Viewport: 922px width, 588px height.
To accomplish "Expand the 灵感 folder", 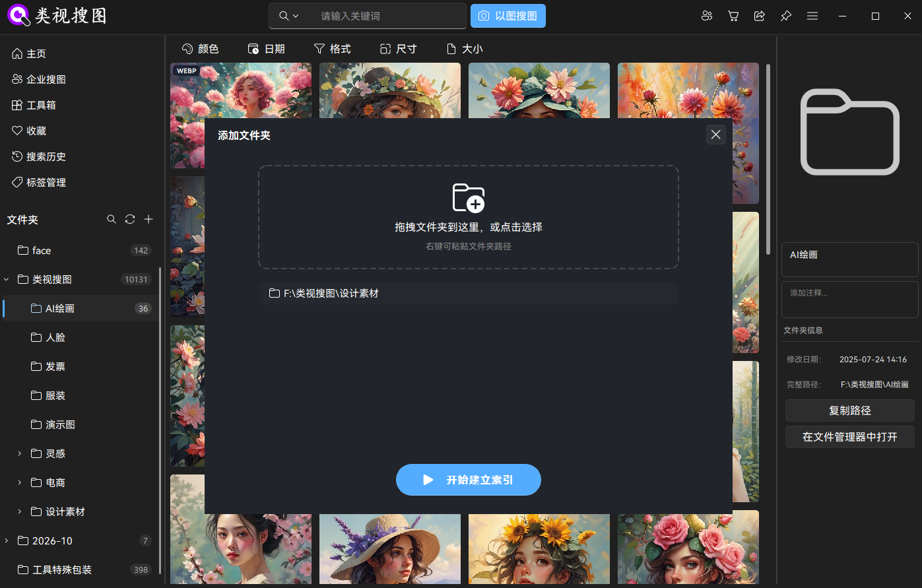I will pos(19,453).
